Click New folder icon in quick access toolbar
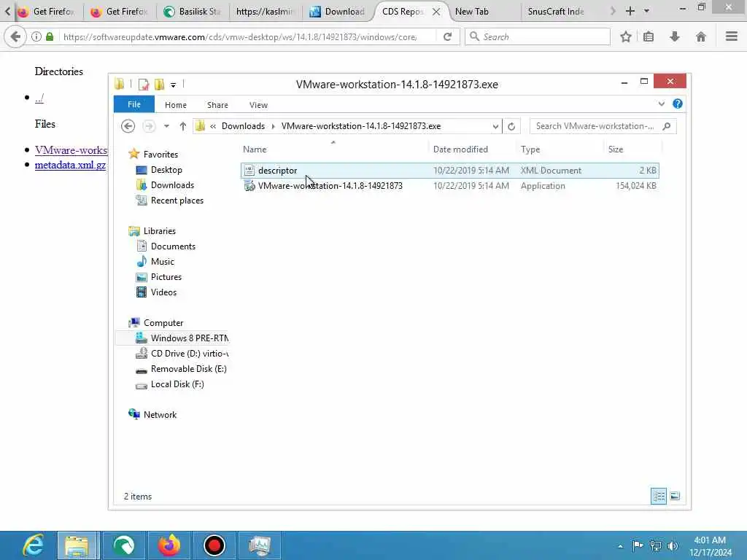This screenshot has width=747, height=560. 159,85
